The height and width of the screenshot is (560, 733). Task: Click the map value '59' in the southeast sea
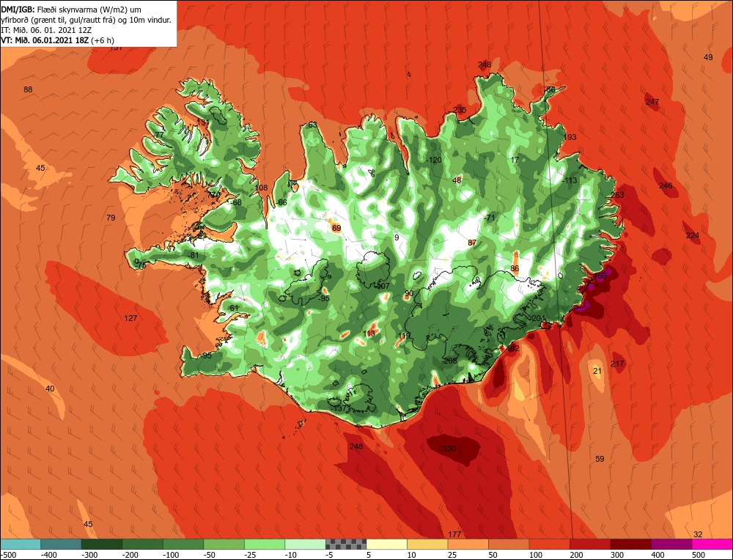(x=600, y=460)
